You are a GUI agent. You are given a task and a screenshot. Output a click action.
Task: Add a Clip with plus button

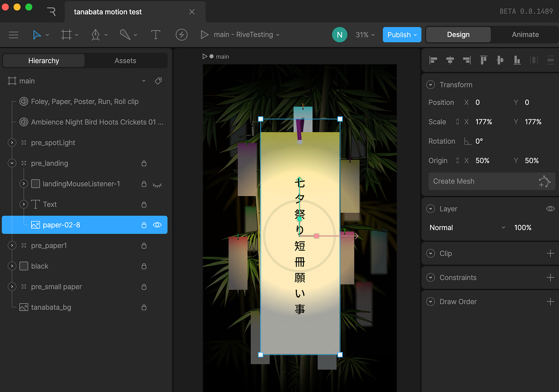click(x=550, y=253)
